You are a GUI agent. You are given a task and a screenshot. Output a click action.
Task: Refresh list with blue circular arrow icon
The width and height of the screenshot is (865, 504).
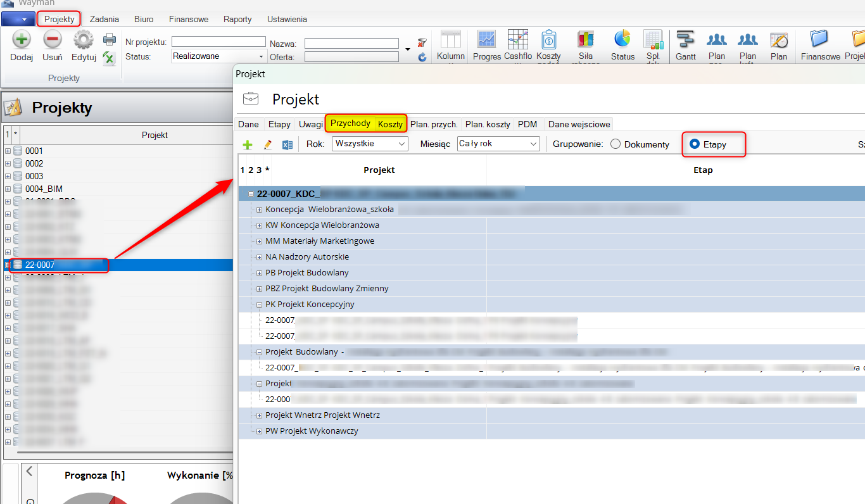point(422,57)
